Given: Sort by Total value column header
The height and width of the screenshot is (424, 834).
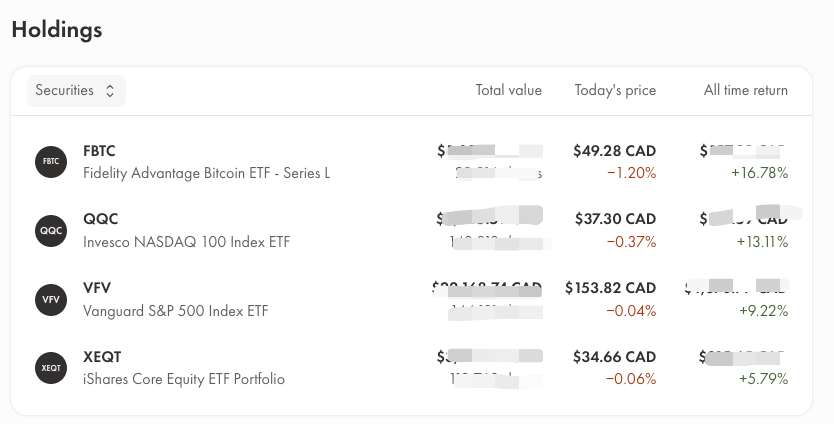Looking at the screenshot, I should coord(508,90).
